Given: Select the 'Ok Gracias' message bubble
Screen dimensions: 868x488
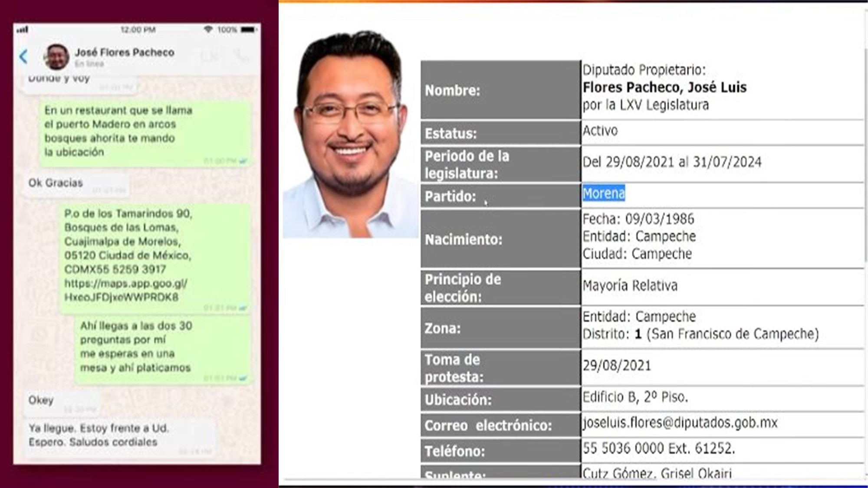Looking at the screenshot, I should pyautogui.click(x=56, y=183).
